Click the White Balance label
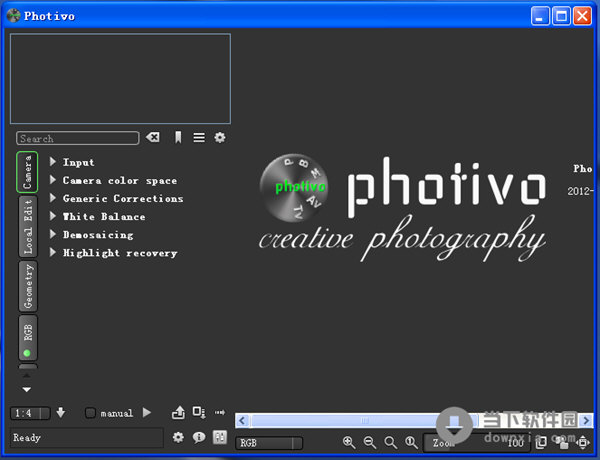Screen dimensions: 600x460 [x=104, y=217]
